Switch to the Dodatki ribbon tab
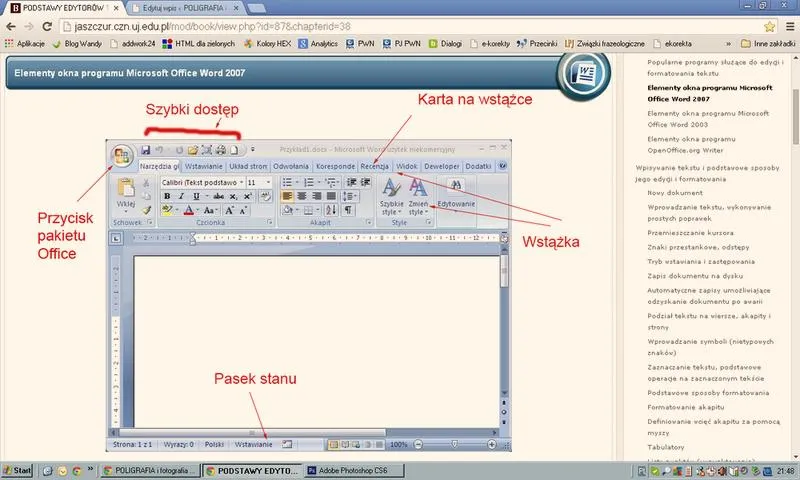800x480 pixels. pyautogui.click(x=478, y=166)
